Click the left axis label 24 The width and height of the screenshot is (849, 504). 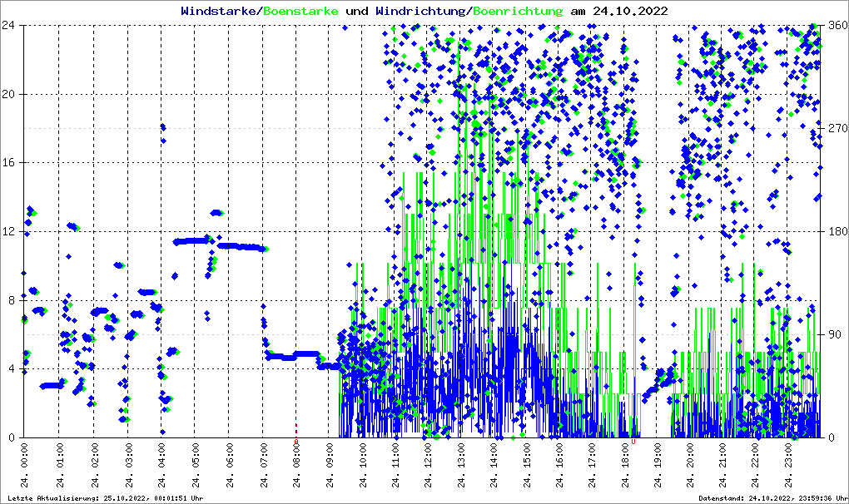pos(9,25)
